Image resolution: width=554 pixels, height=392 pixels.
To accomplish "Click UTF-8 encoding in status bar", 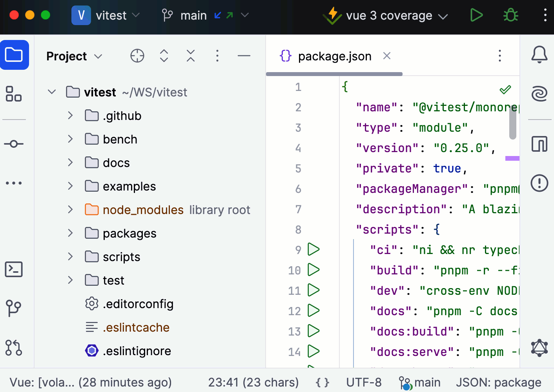I will 364,382.
